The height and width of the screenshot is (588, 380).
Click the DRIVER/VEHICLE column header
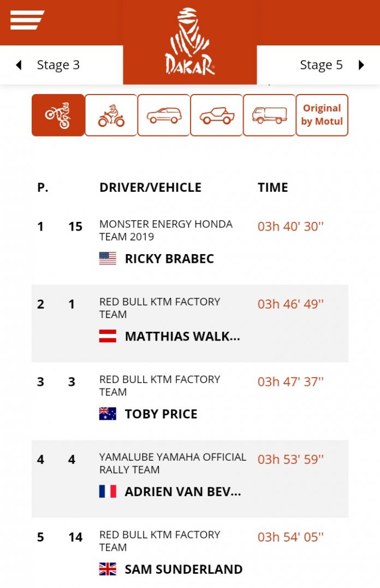coord(150,187)
